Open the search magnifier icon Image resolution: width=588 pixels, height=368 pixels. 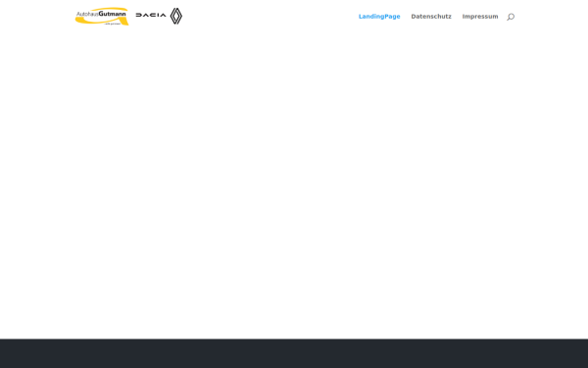click(511, 17)
